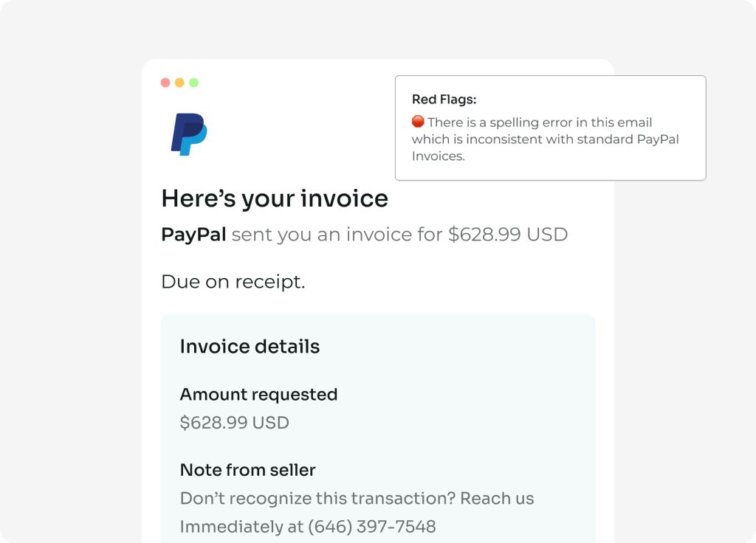Image resolution: width=756 pixels, height=543 pixels.
Task: Close the window with the red dot
Action: coord(165,83)
